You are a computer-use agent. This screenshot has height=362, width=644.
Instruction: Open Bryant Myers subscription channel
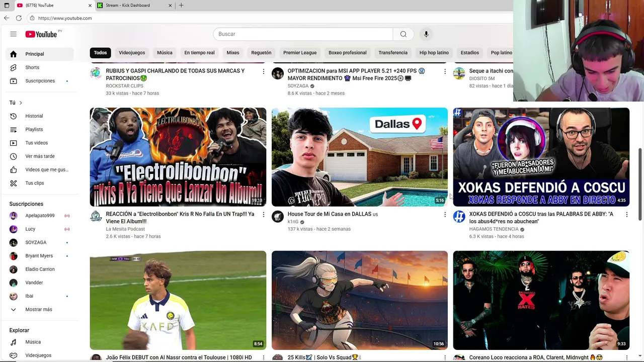pos(39,256)
